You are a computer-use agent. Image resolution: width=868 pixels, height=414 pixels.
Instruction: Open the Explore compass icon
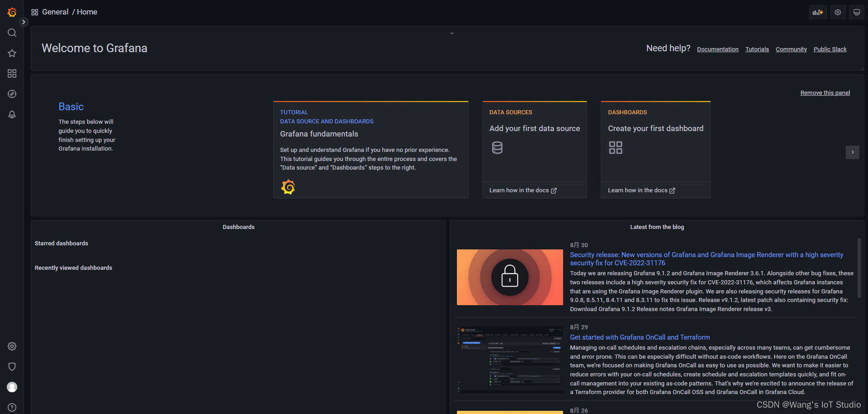pyautogui.click(x=12, y=94)
